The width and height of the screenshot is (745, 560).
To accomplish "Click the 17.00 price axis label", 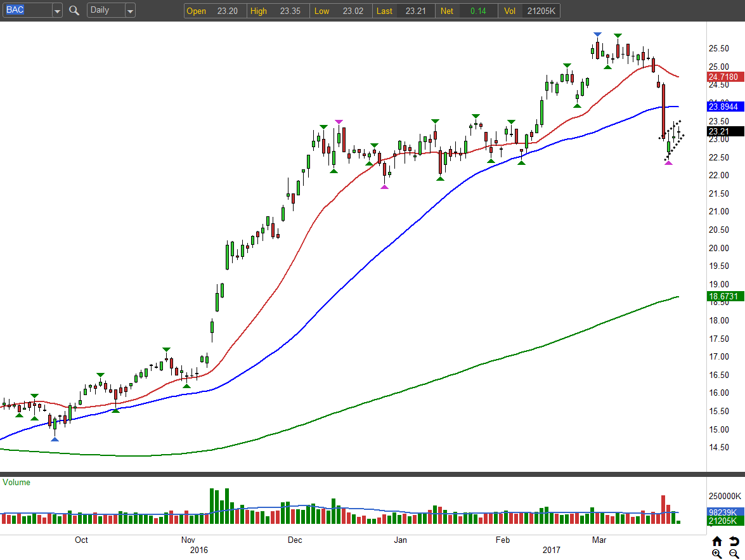I will (x=719, y=356).
